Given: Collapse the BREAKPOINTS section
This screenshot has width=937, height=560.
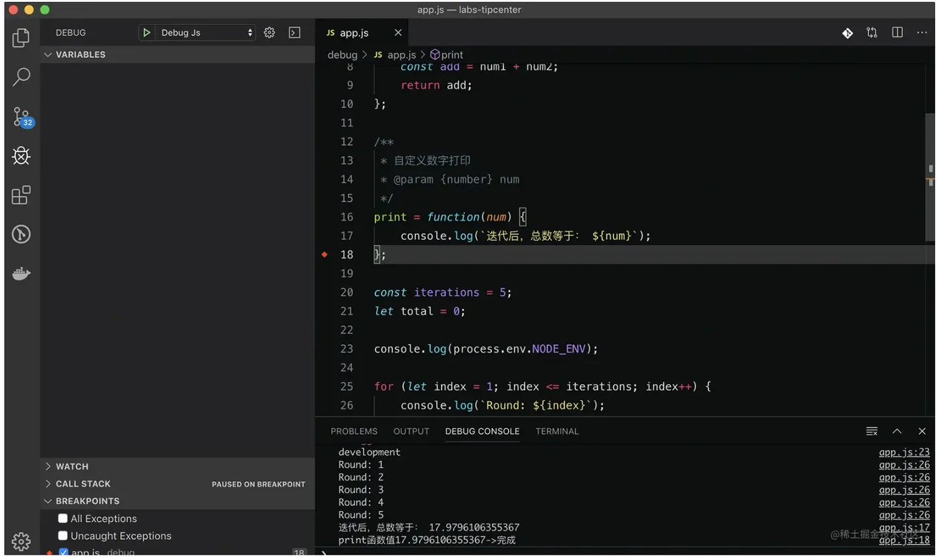Looking at the screenshot, I should (x=177, y=501).
